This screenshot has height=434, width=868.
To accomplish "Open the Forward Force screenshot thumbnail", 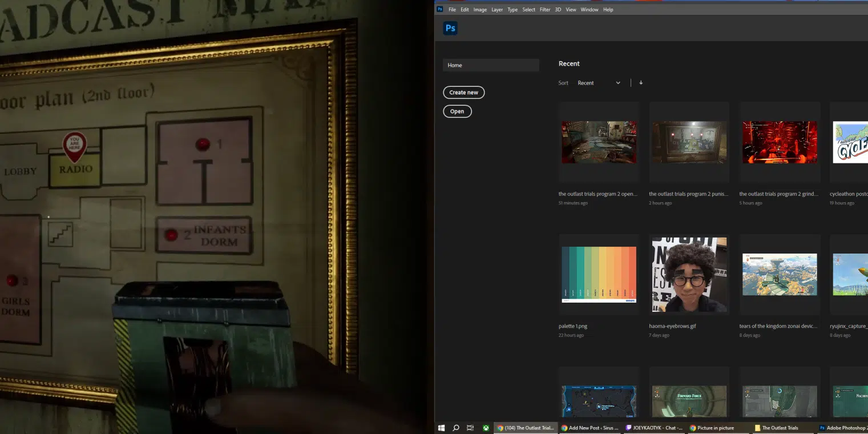I will click(x=689, y=400).
